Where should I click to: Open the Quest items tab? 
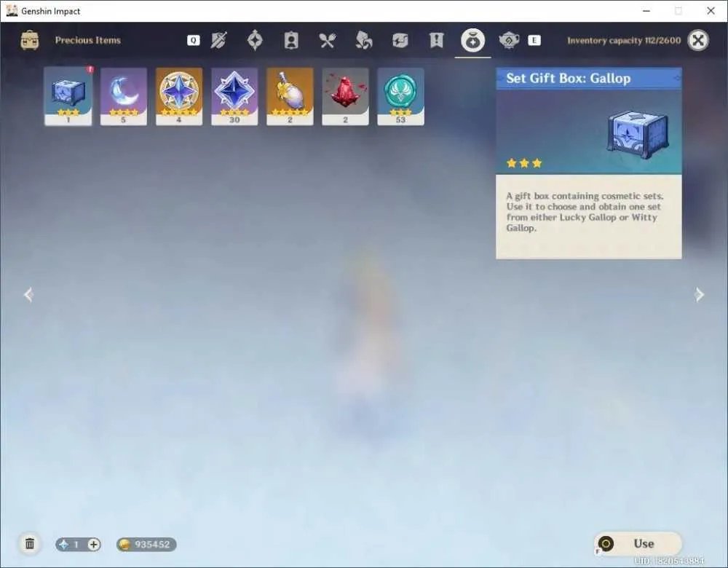[436, 40]
